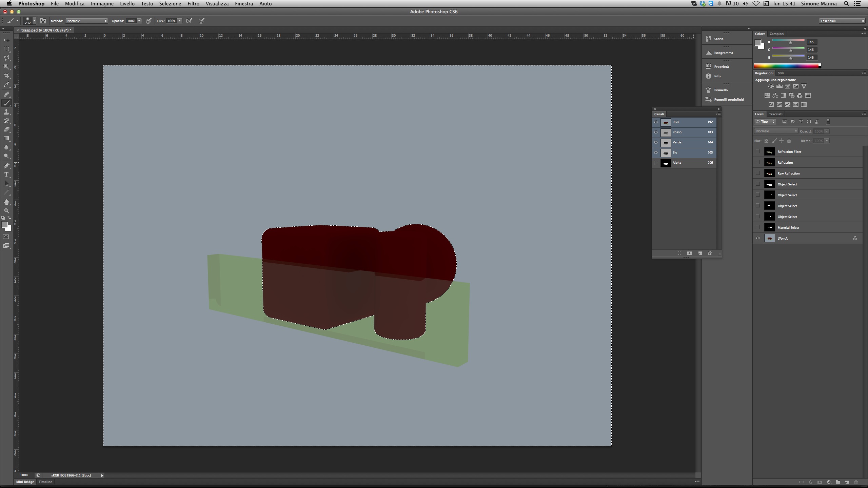Image resolution: width=868 pixels, height=488 pixels.
Task: Select the Material Select layer
Action: pyautogui.click(x=788, y=228)
